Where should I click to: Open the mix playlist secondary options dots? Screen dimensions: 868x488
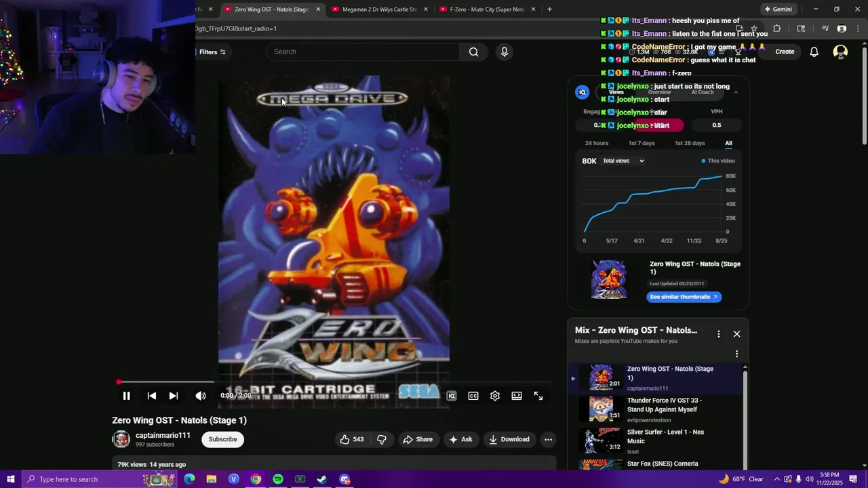click(737, 354)
